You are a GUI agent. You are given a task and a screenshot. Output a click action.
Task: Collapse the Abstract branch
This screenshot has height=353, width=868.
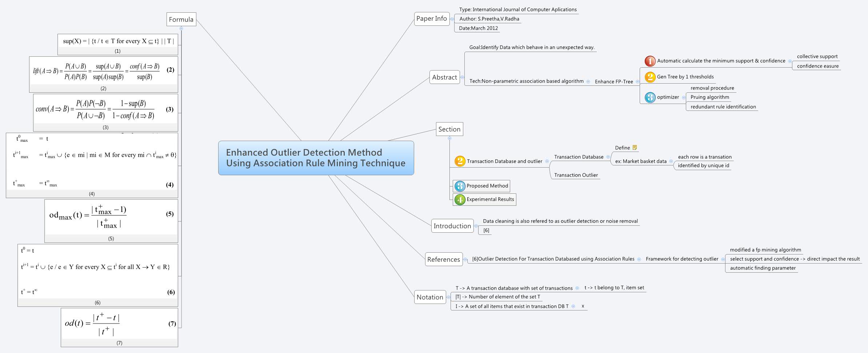(x=462, y=77)
